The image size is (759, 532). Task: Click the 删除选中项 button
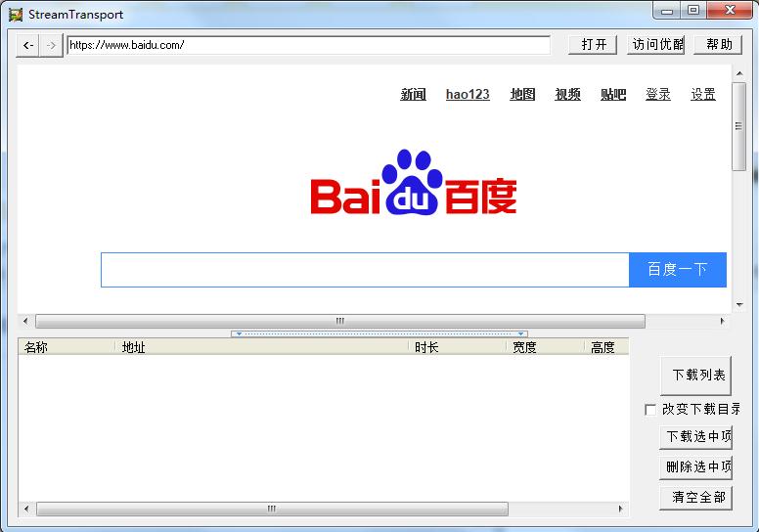pyautogui.click(x=695, y=467)
